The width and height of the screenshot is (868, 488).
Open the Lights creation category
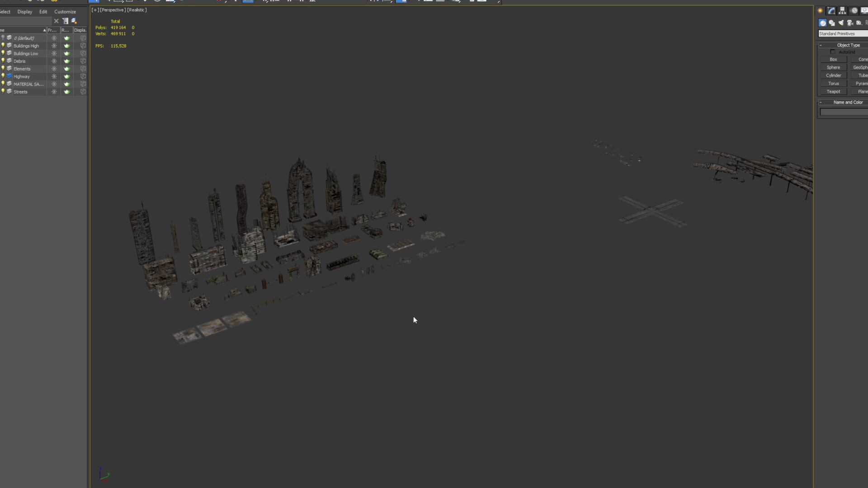coord(841,23)
